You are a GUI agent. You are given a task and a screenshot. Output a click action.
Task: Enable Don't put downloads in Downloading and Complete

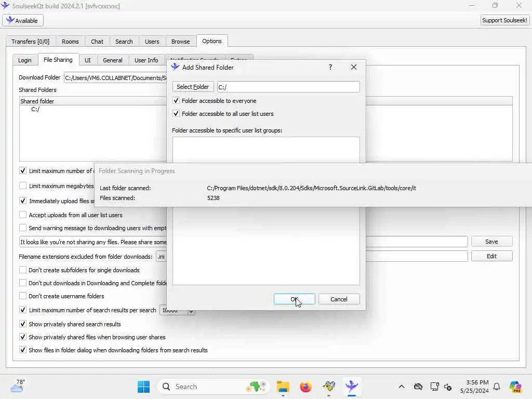[x=23, y=283]
